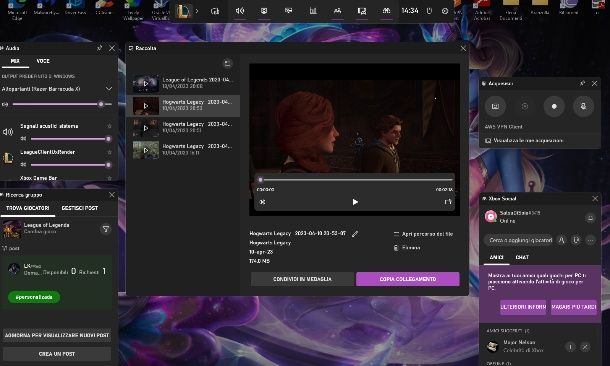The height and width of the screenshot is (366, 610).
Task: Adjust the main output volume slider
Action: coord(62,104)
